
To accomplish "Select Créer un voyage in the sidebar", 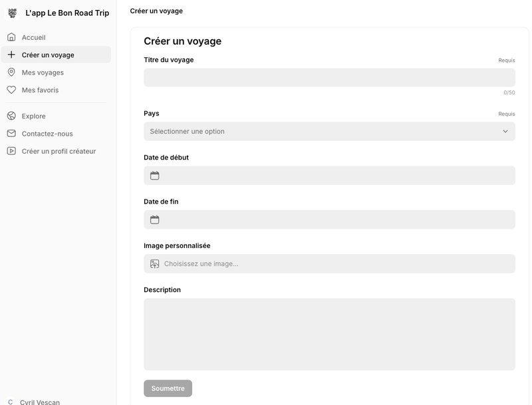I will click(x=56, y=55).
